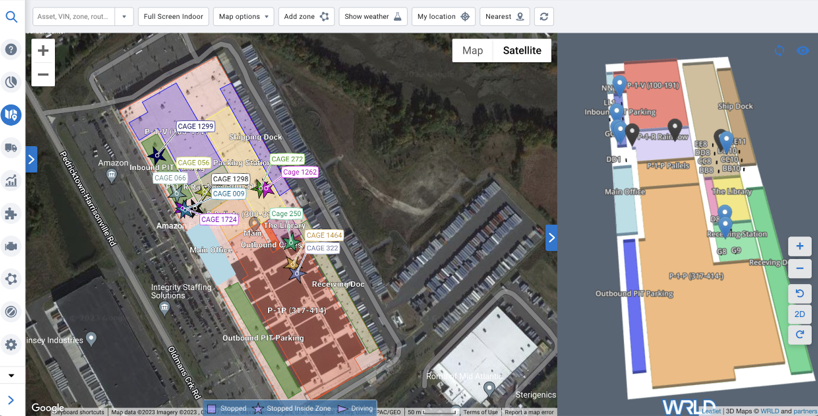Click Report a map error link
Screen dimensions: 818x416
tap(528, 412)
